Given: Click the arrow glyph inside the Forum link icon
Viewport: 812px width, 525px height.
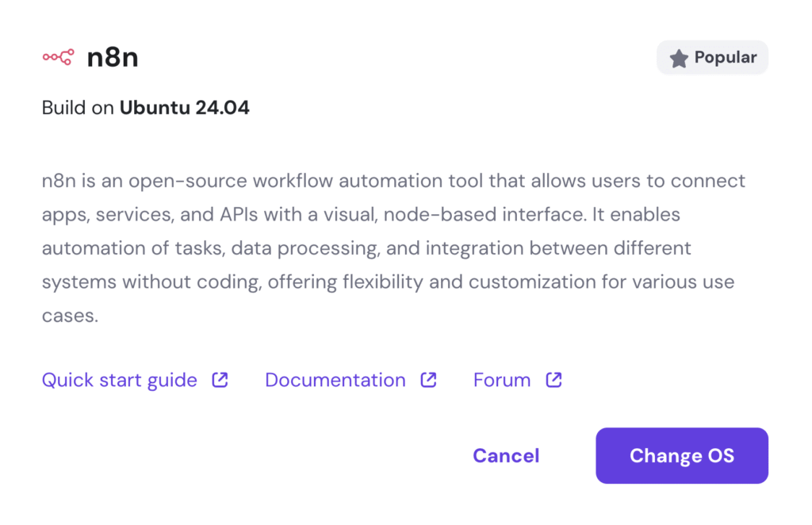Looking at the screenshot, I should pos(553,379).
